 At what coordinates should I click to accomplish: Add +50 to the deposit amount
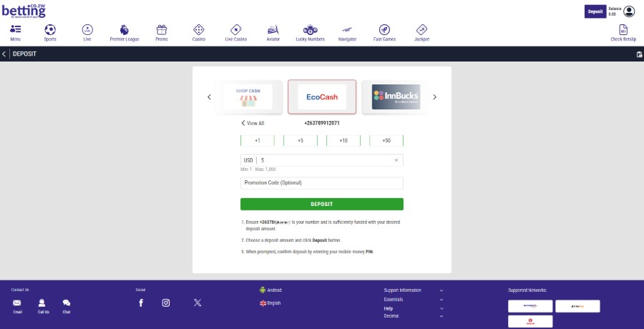(386, 140)
